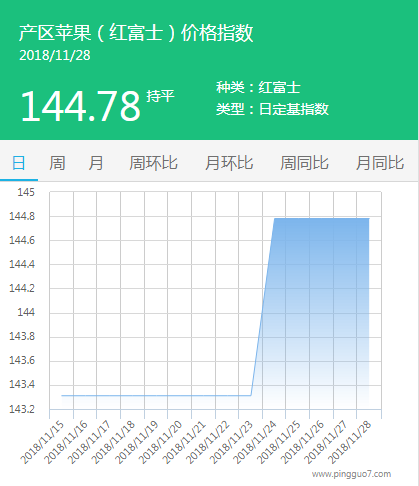The width and height of the screenshot is (419, 486).
Task: Click the x-axis date 2018/11/22
Action: tap(208, 442)
